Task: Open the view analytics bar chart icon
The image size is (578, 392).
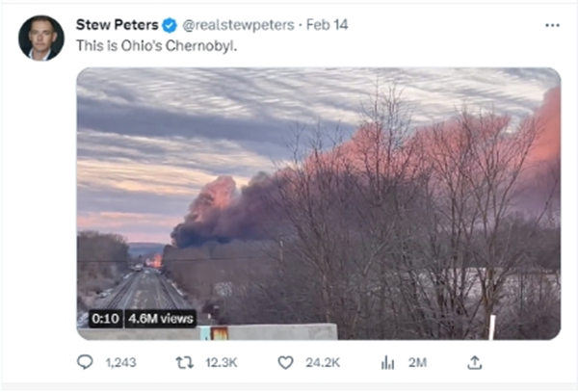Action: pos(388,362)
